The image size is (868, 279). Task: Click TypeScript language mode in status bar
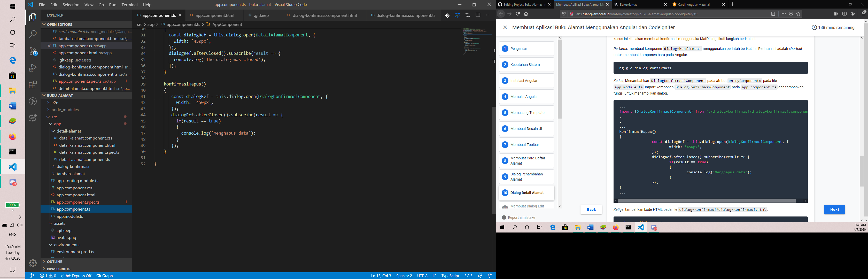coord(450,276)
